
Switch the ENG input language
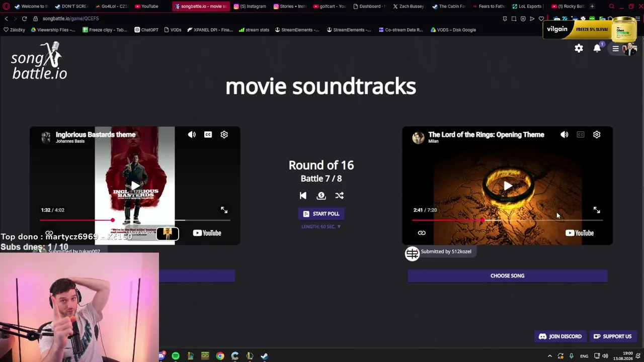[584, 356]
